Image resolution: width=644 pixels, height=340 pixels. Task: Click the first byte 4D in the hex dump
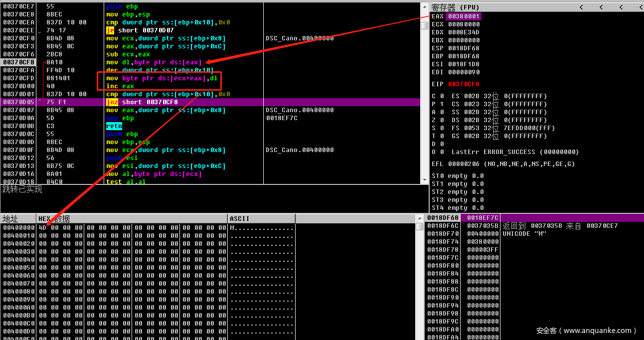click(x=42, y=228)
